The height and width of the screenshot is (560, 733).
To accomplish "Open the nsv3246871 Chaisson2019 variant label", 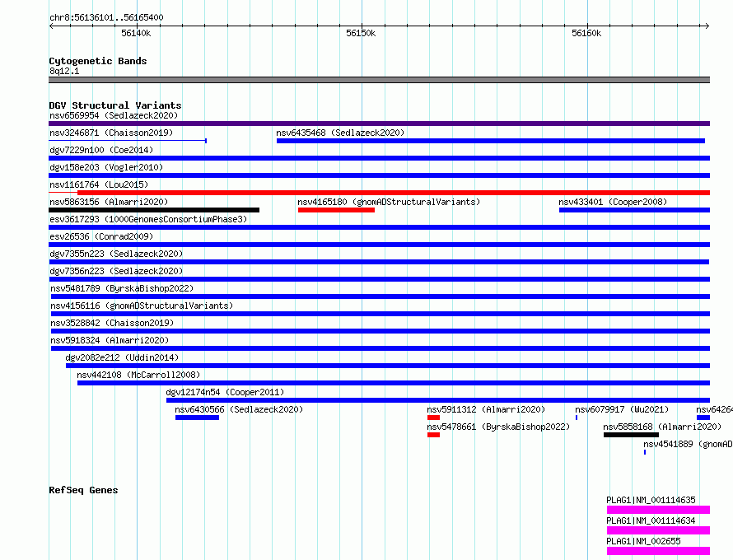I will click(x=111, y=133).
